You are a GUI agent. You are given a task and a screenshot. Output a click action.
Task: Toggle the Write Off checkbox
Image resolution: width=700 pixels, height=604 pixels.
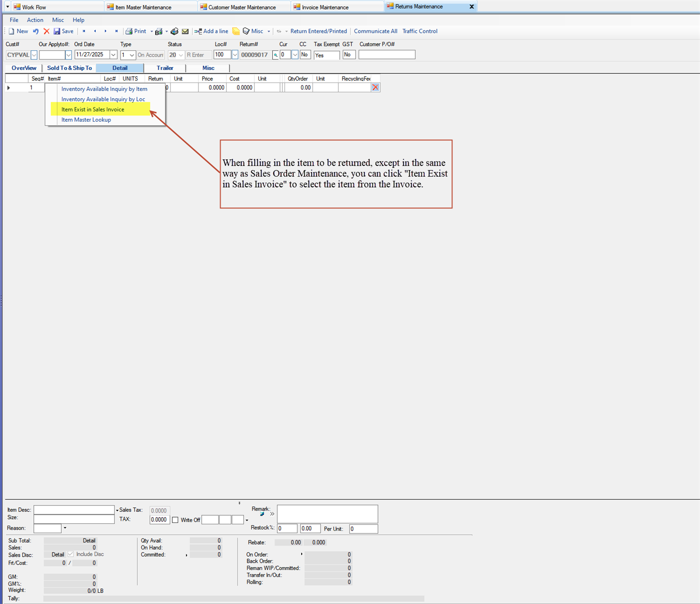pyautogui.click(x=175, y=520)
